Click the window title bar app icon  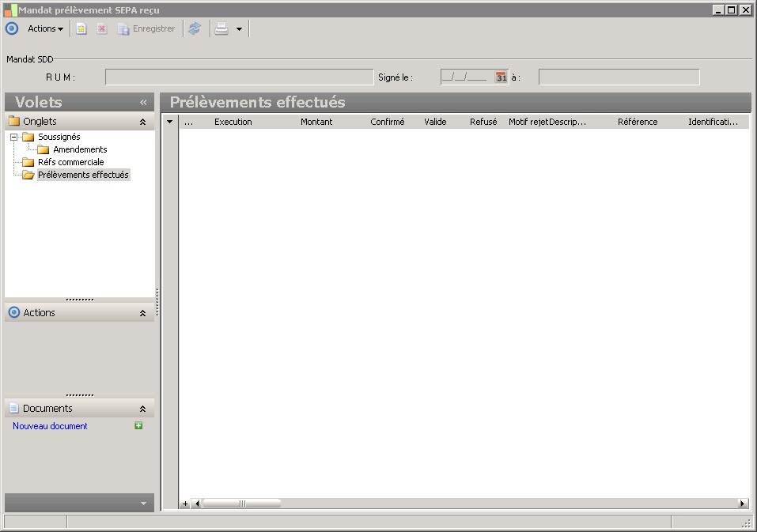10,9
